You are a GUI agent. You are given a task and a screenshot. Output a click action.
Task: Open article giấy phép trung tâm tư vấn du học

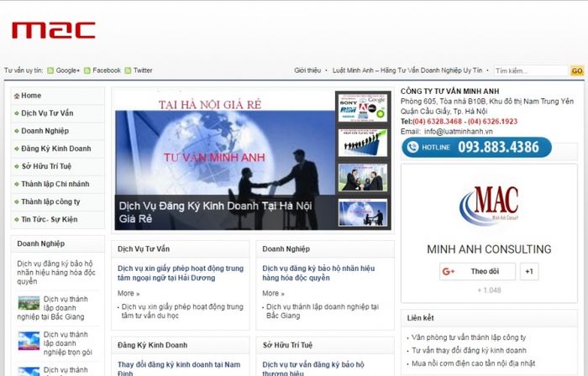click(182, 311)
